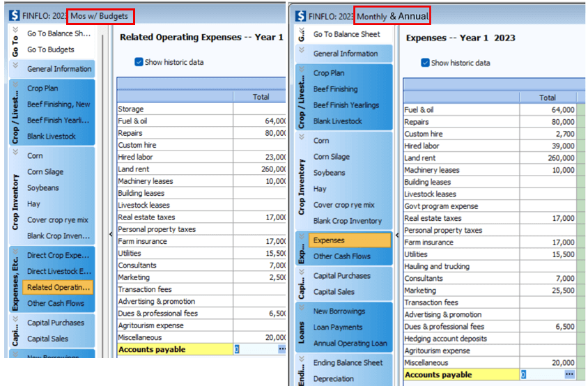Open Direct Crop Expe... item

(x=58, y=255)
